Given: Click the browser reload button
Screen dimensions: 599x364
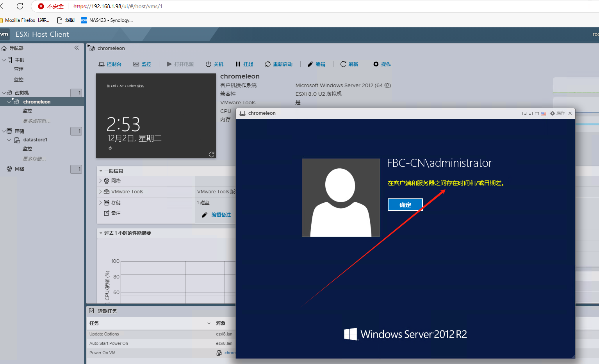Looking at the screenshot, I should 20,6.
